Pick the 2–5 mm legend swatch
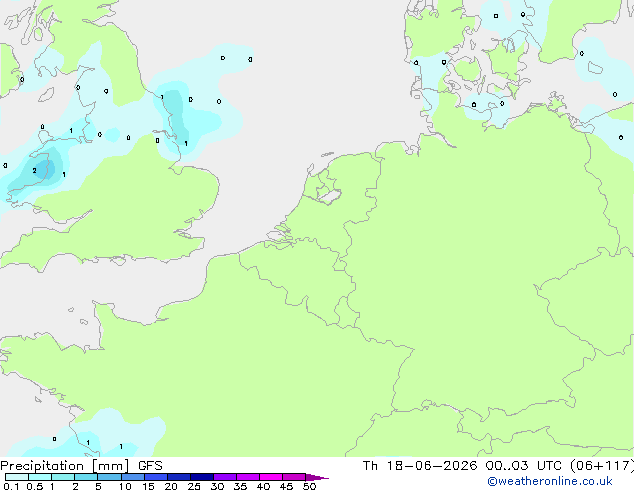Viewport: 634px width, 490px height. tap(86, 477)
